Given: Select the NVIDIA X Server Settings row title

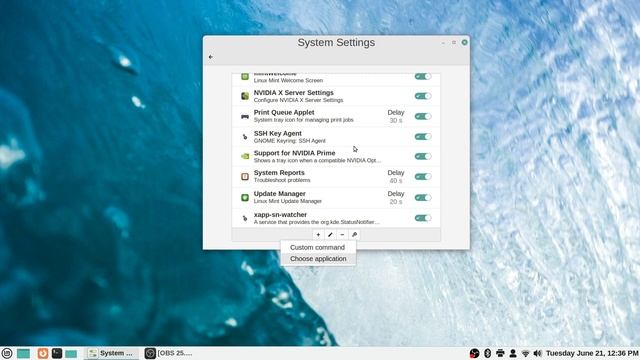Looking at the screenshot, I should [293, 93].
